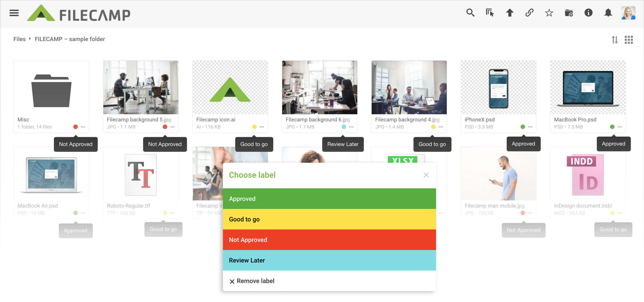
Task: Toggle label on MacBook Air.psd
Action: point(76,213)
